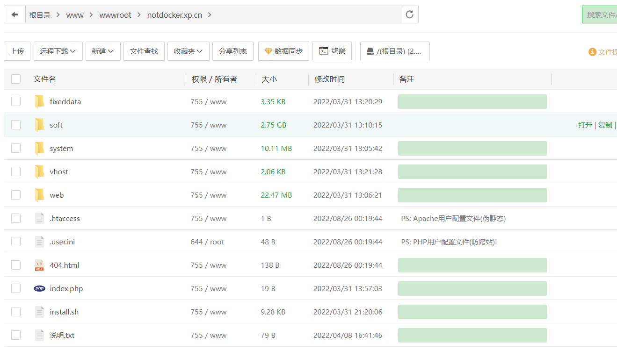This screenshot has height=364, width=617.
Task: Click the soft folder icon
Action: (39, 125)
